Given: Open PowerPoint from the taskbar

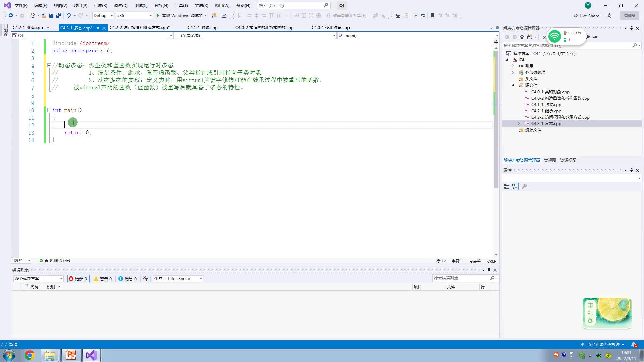Looking at the screenshot, I should pyautogui.click(x=71, y=355).
